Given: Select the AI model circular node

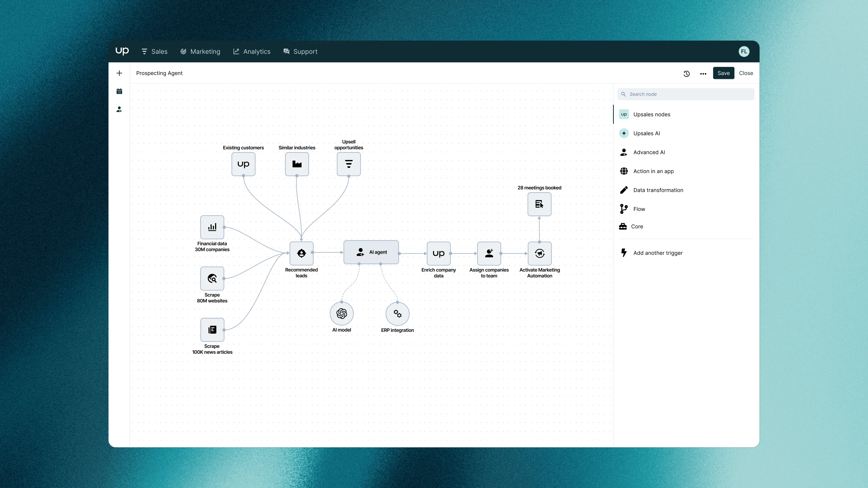Looking at the screenshot, I should 342,314.
